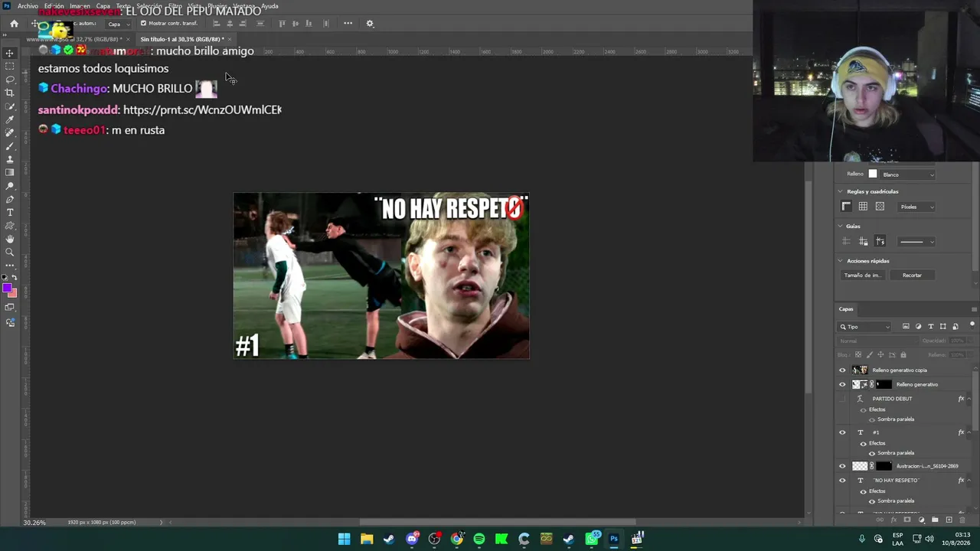Open Capas panel options menu

coord(974,309)
